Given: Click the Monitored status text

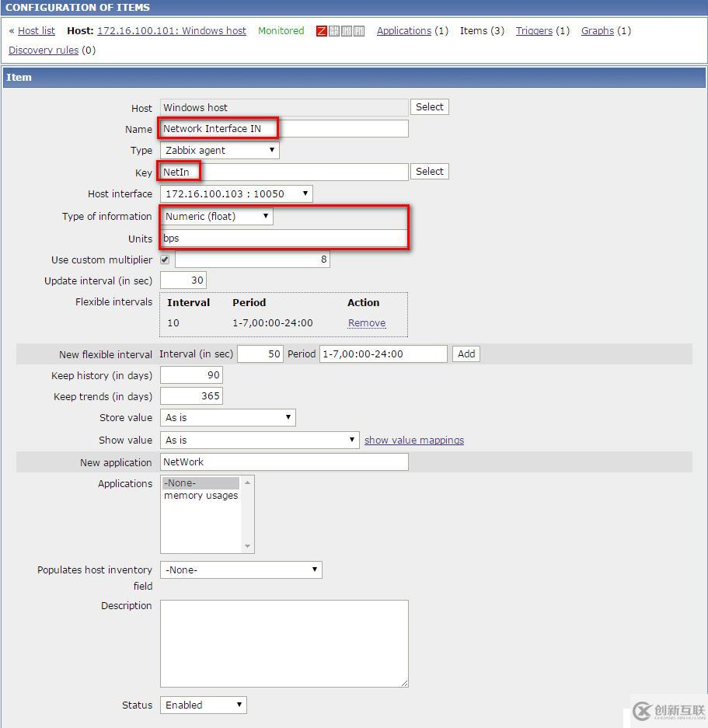Looking at the screenshot, I should pyautogui.click(x=281, y=30).
